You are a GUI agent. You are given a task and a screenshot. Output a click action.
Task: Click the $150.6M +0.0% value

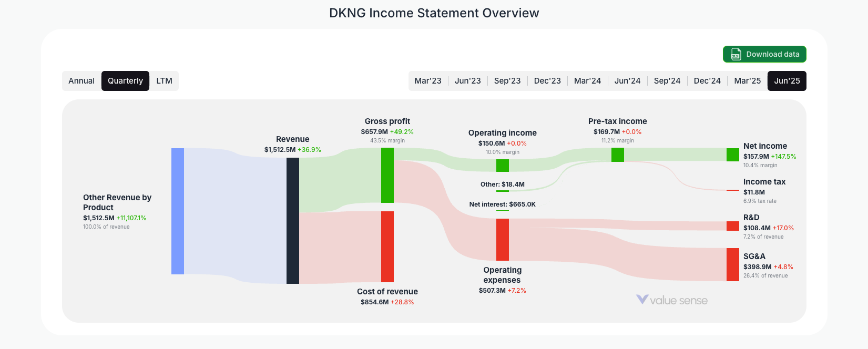[x=503, y=143]
